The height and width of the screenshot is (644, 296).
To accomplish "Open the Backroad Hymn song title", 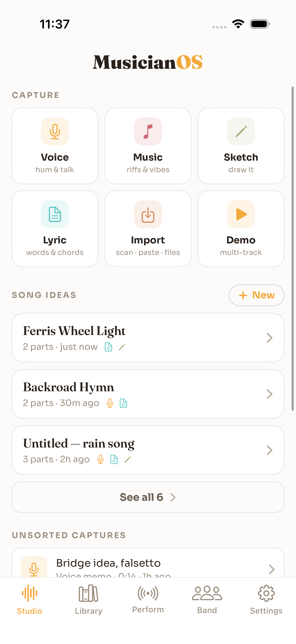I will 68,387.
